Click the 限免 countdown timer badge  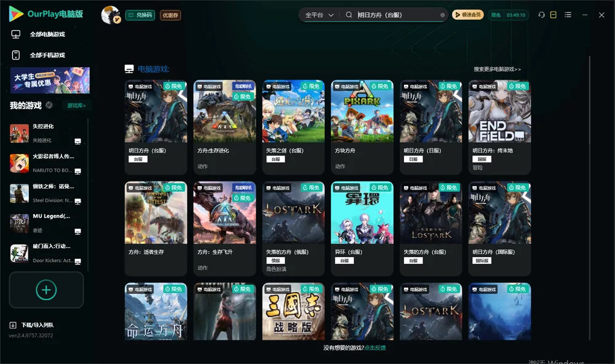pos(509,15)
